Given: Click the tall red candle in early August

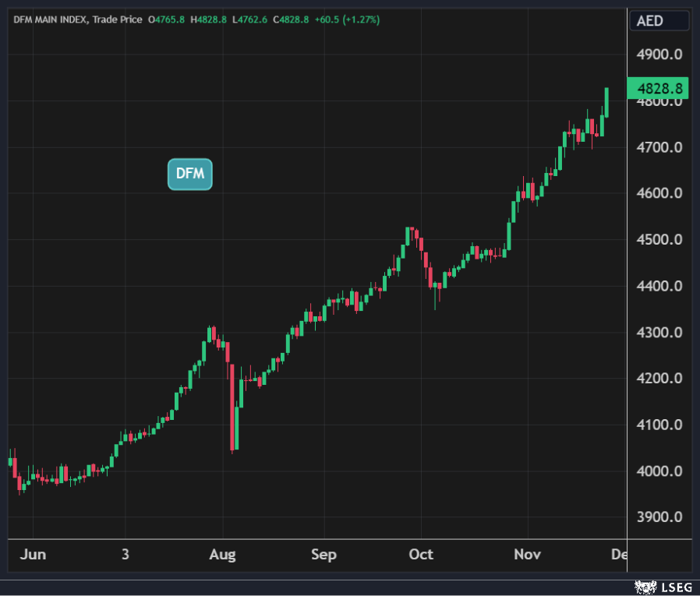Looking at the screenshot, I should (233, 405).
